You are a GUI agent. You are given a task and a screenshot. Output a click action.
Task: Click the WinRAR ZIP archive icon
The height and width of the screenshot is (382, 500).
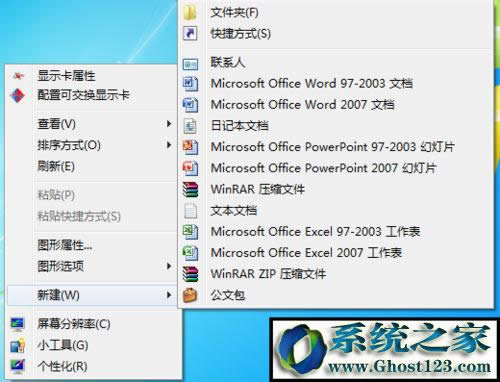(x=190, y=274)
